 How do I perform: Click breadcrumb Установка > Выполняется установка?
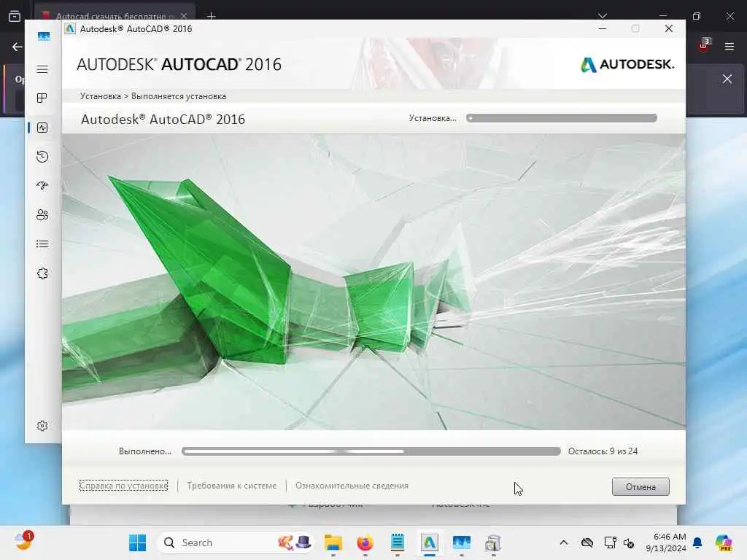(153, 96)
